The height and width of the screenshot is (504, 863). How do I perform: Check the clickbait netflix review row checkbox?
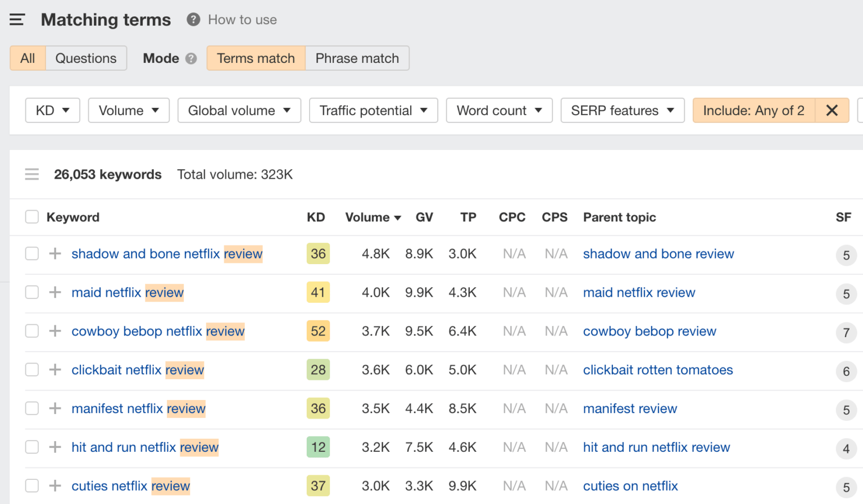(x=32, y=370)
